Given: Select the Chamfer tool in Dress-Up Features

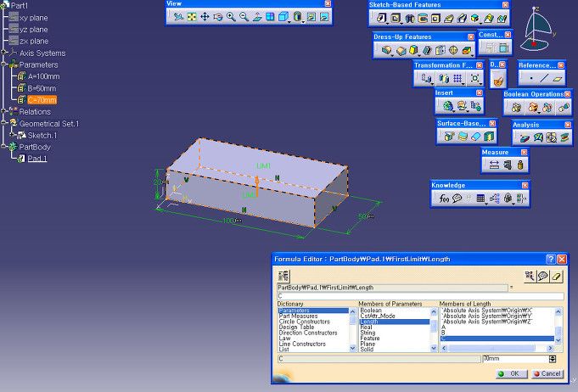Looking at the screenshot, I should 401,50.
